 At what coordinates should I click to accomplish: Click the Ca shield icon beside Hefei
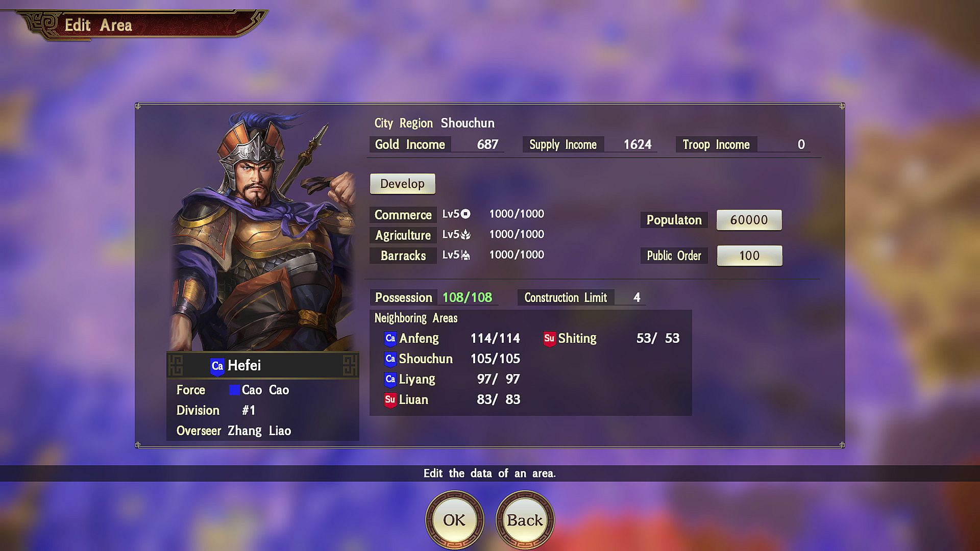[217, 366]
